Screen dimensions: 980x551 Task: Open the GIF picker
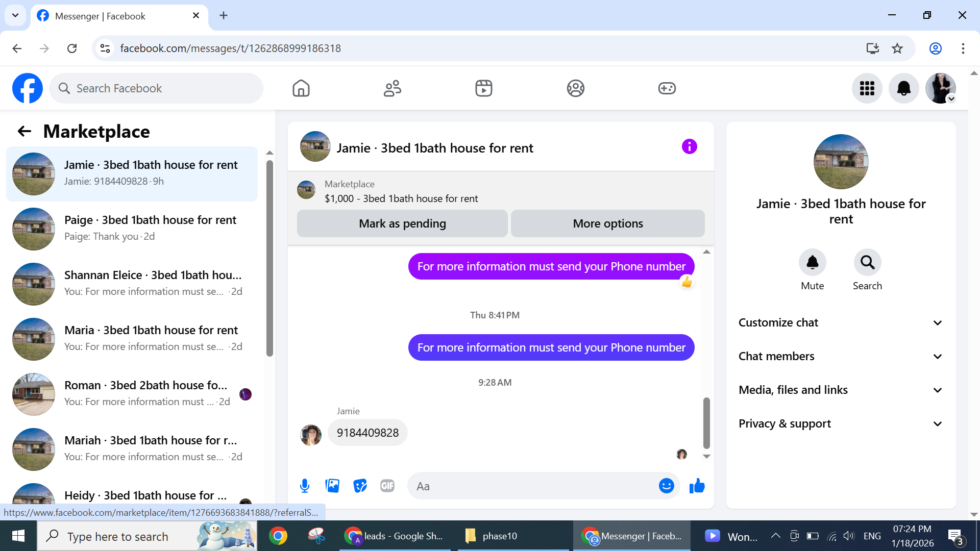pos(387,486)
